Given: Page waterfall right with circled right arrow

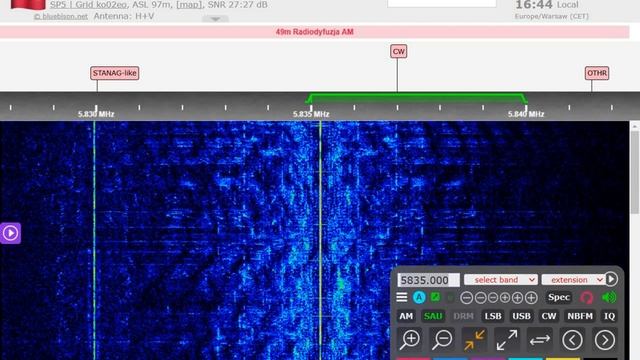Looking at the screenshot, I should pos(604,340).
